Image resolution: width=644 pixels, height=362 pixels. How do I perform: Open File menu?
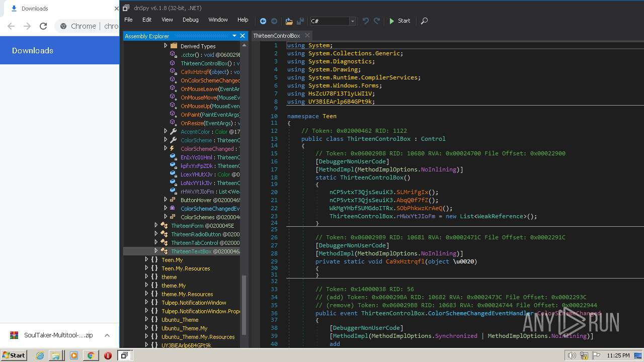coord(128,20)
